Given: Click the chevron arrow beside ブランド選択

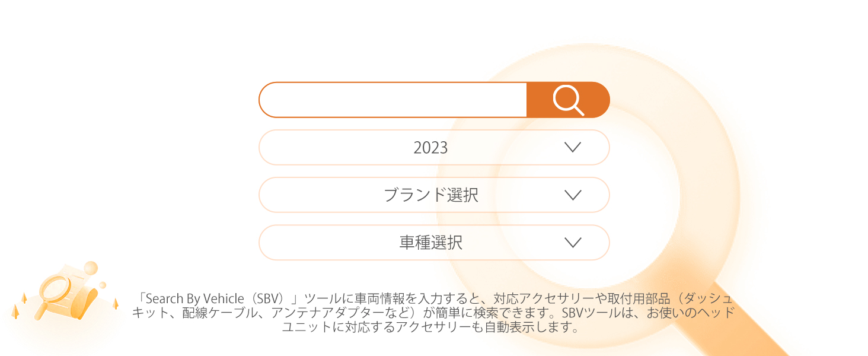Looking at the screenshot, I should click(573, 195).
